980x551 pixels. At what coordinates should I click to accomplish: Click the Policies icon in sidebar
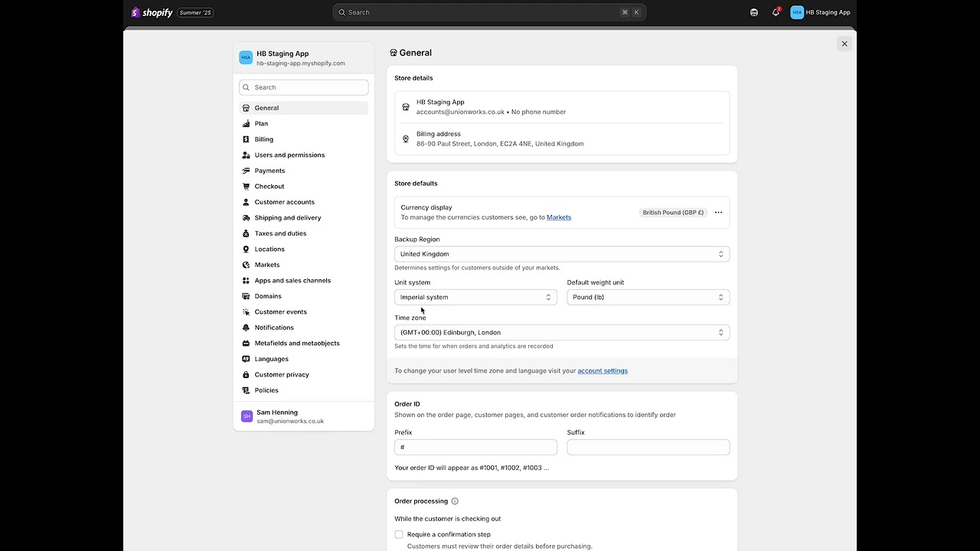click(x=247, y=390)
